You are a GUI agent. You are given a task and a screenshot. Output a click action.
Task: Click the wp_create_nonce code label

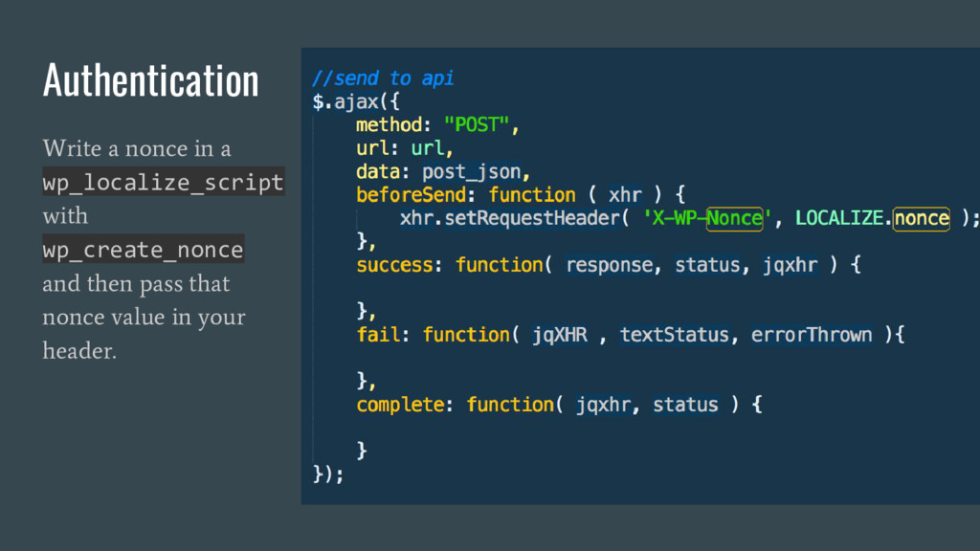144,250
